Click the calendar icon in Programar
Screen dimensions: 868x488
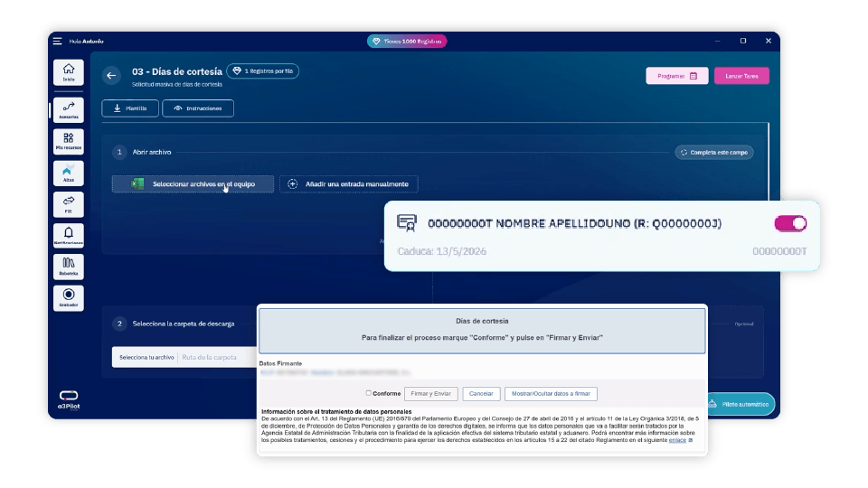tap(693, 76)
